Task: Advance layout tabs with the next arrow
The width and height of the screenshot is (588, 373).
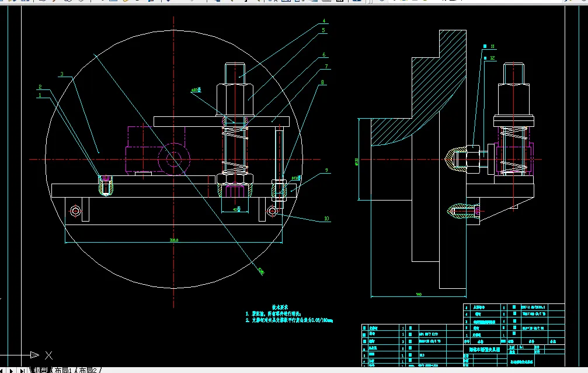Action: click(x=11, y=371)
